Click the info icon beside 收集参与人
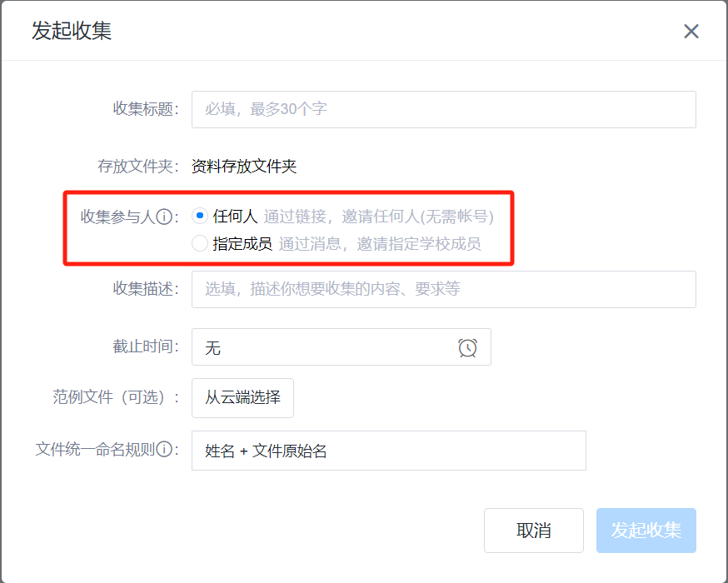 pos(164,217)
